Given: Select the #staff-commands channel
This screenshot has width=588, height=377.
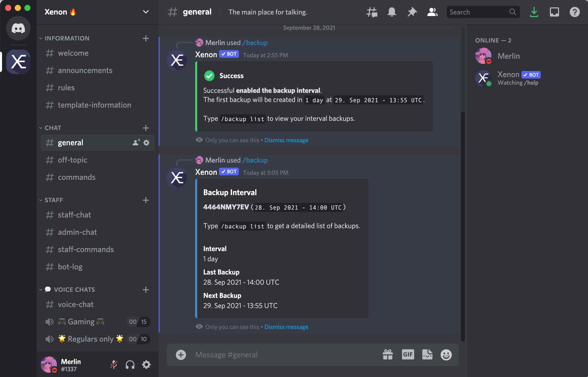Looking at the screenshot, I should pos(86,249).
